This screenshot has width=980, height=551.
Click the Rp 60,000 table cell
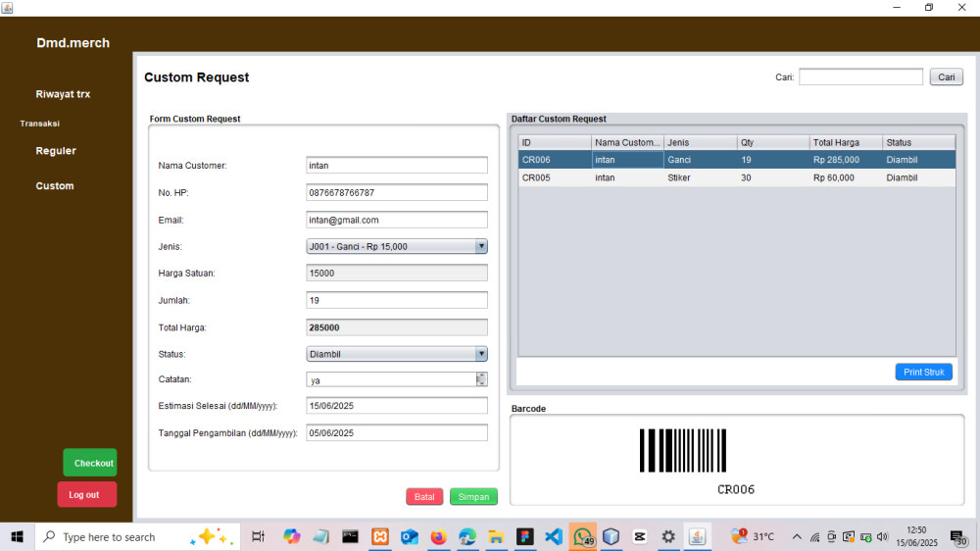coord(846,177)
